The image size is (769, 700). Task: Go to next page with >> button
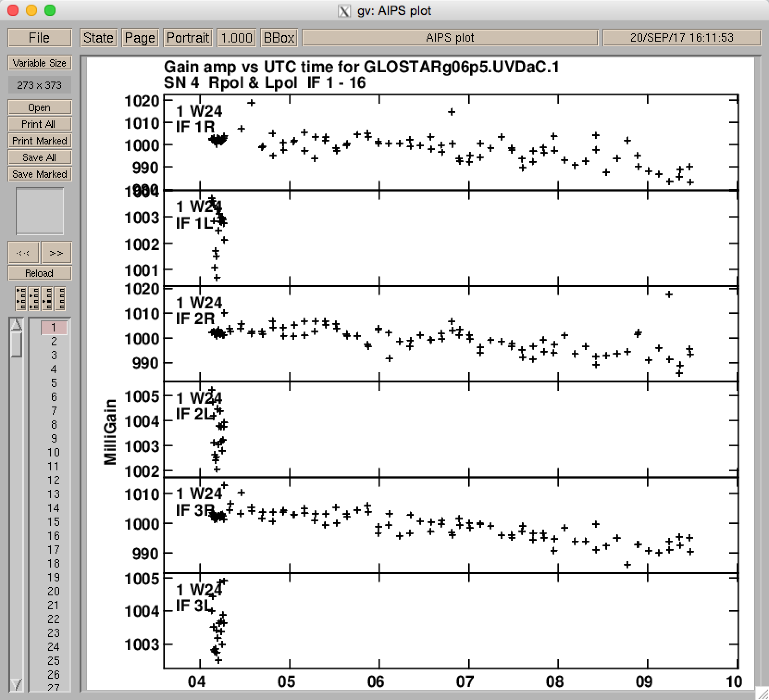(56, 253)
